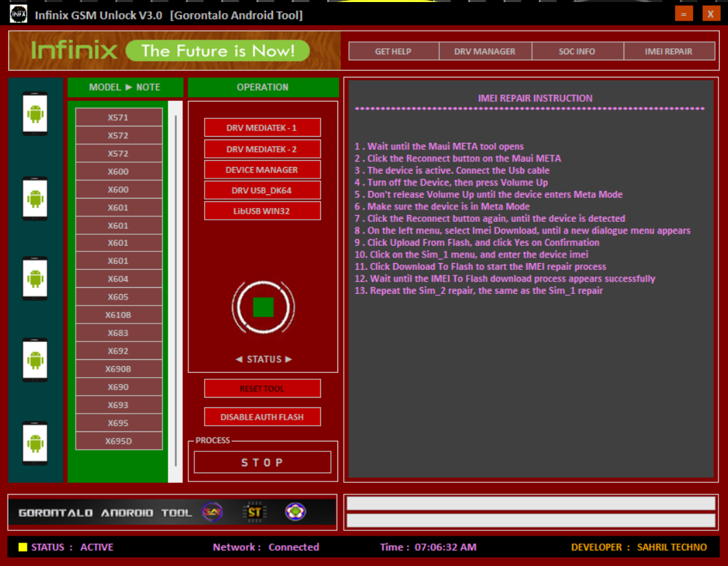Click the left arrow beside STATUS label
Viewport: 728px width, 566px height.
pos(239,359)
